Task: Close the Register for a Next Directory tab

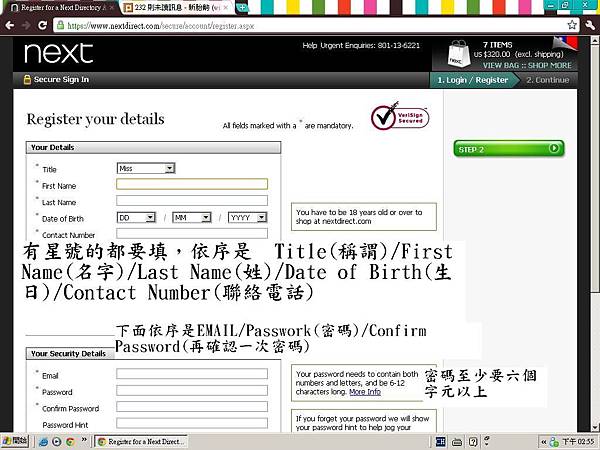Action: (x=112, y=7)
